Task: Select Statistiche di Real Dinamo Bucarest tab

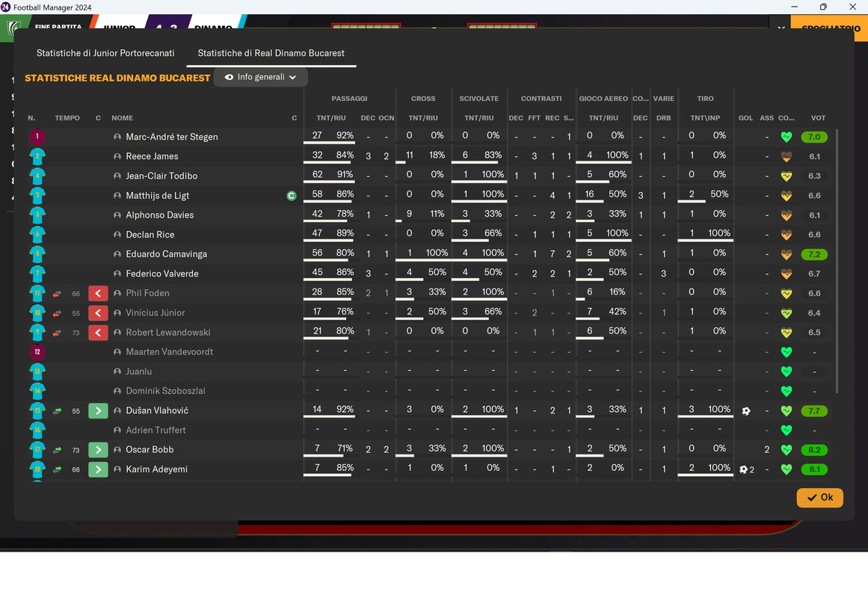Action: pyautogui.click(x=271, y=53)
